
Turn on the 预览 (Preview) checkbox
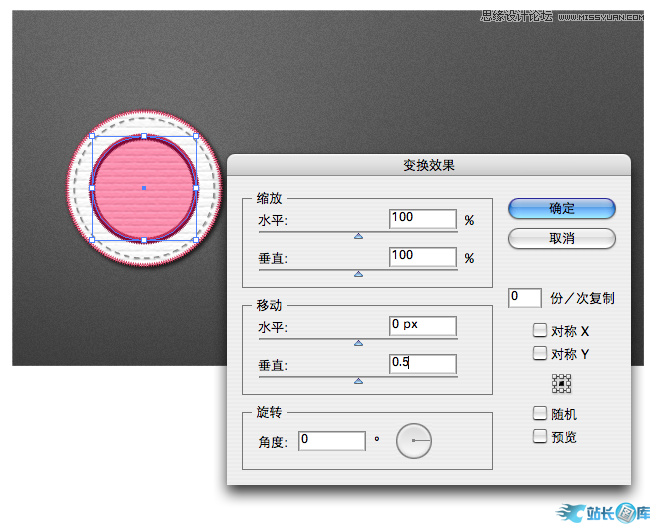click(540, 436)
